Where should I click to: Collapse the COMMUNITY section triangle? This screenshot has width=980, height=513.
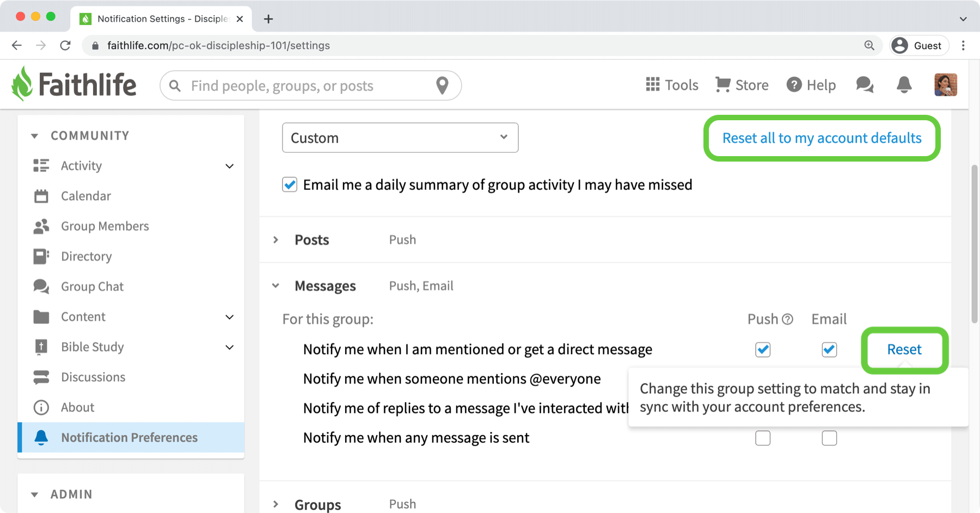[x=34, y=136]
